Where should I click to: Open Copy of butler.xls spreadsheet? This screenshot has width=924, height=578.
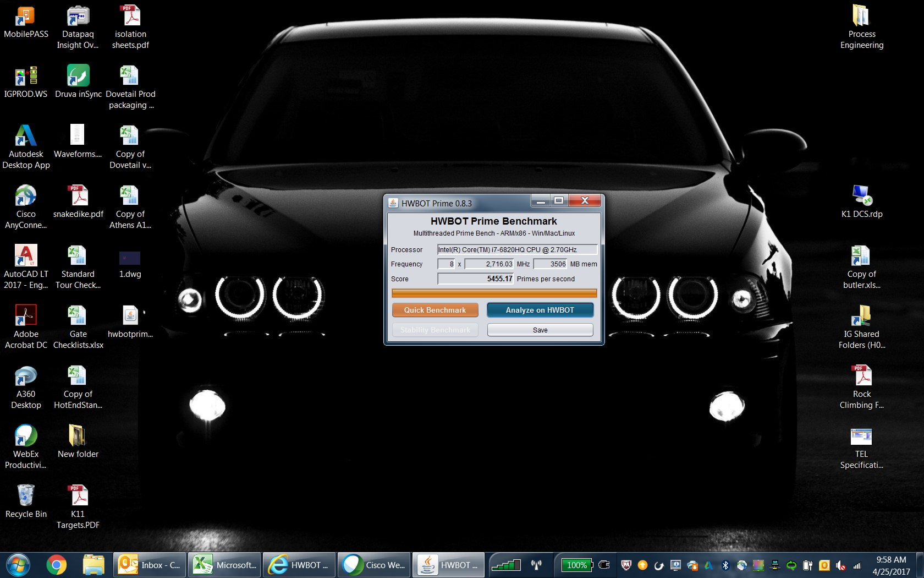pyautogui.click(x=862, y=267)
